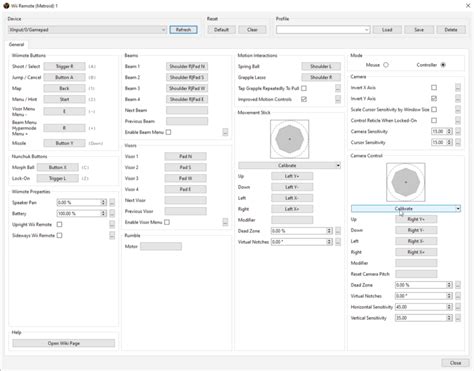Click the Beam 4 mapping button
The image size is (474, 371).
(187, 99)
